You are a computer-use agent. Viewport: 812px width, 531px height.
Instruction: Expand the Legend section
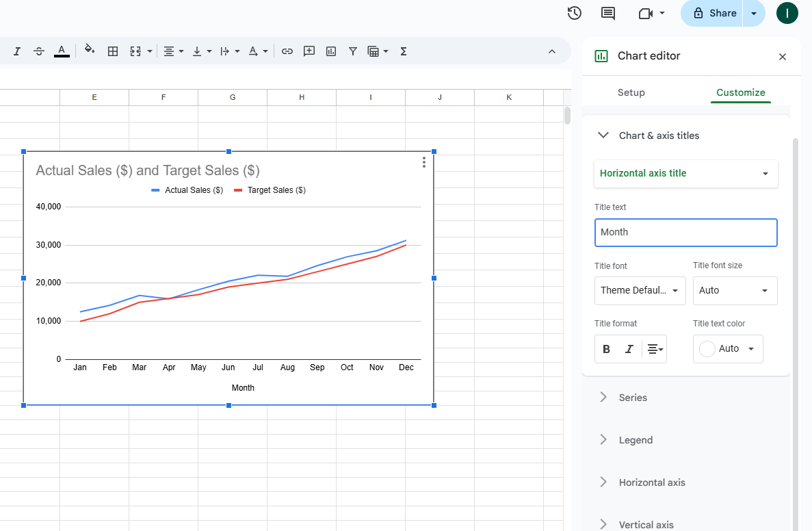pos(636,440)
